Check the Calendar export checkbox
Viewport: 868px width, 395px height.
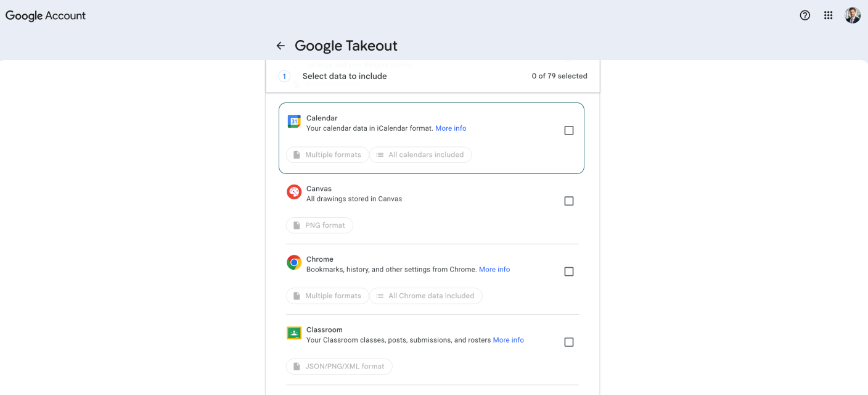[569, 131]
